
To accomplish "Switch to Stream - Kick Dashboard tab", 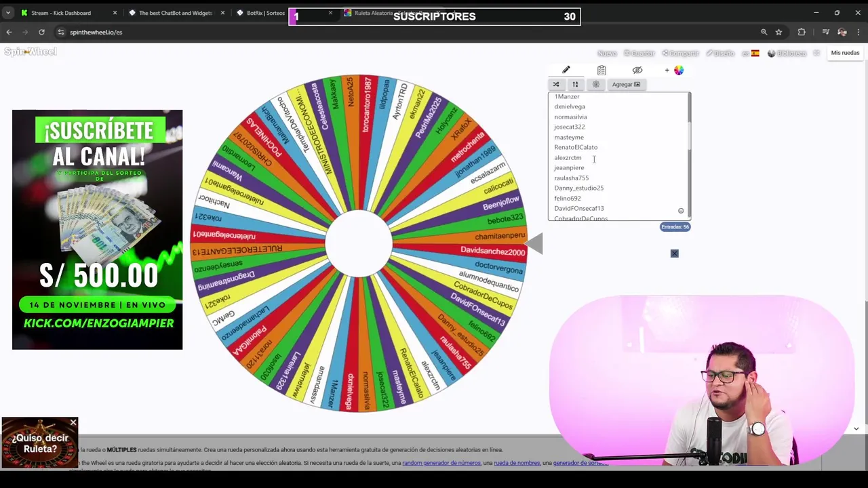I will 61,13.
